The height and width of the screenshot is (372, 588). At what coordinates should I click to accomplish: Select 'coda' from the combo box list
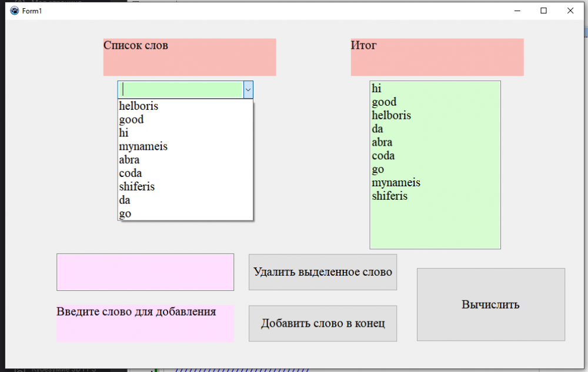coord(185,173)
